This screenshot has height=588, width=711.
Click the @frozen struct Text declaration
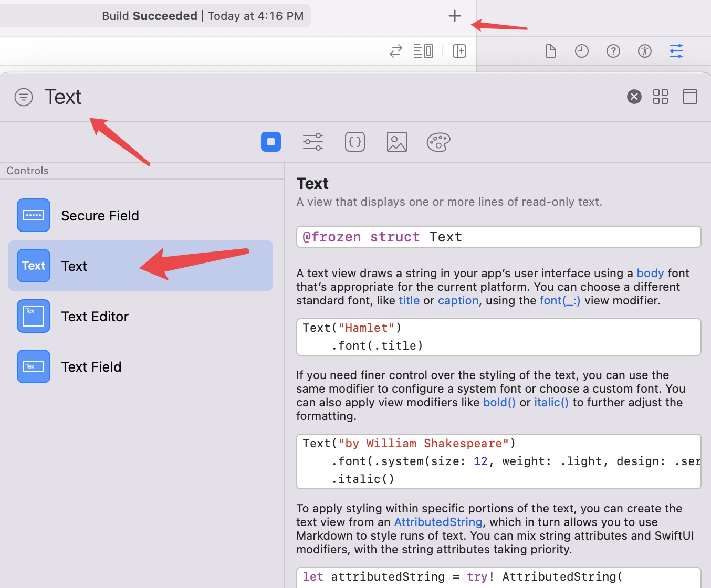tap(499, 237)
